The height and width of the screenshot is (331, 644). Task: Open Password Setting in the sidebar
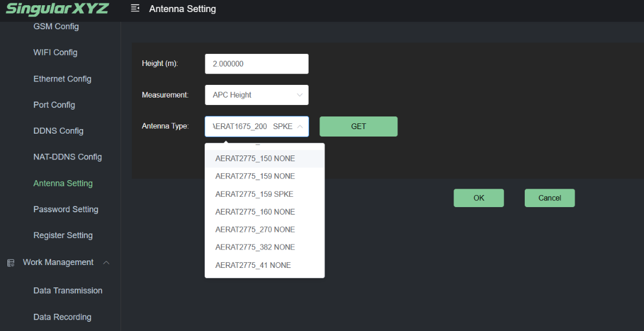pos(65,209)
